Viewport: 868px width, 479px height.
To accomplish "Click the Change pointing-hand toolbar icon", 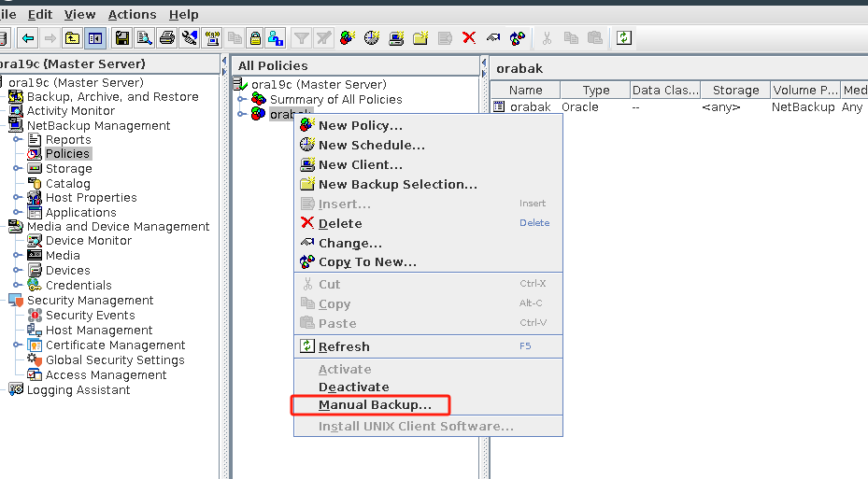I will (x=492, y=38).
